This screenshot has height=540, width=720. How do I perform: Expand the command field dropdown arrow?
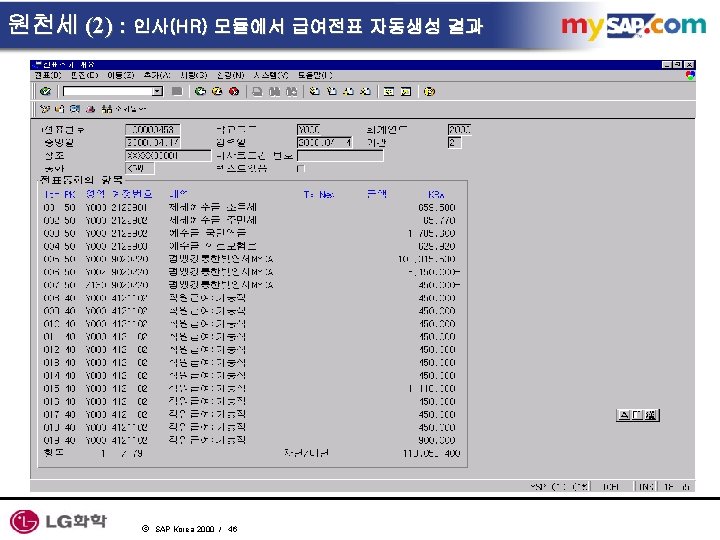pyautogui.click(x=157, y=91)
